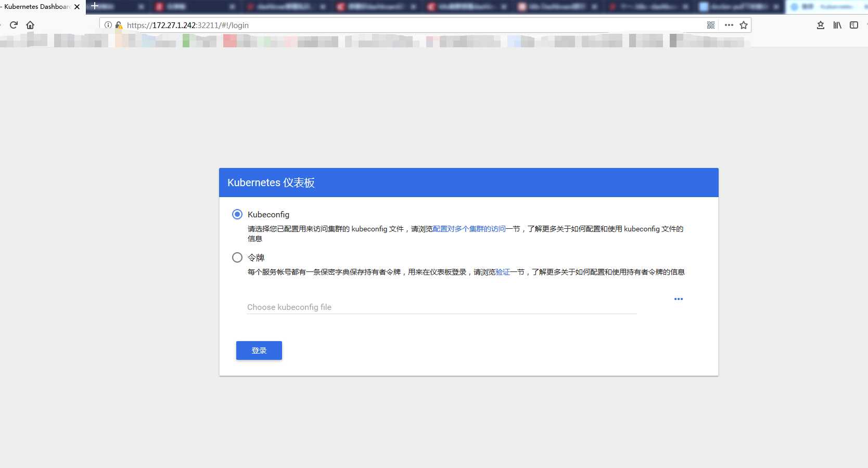Switch to the Kubernetes Dashboard tab
This screenshot has width=868, height=468.
point(37,7)
